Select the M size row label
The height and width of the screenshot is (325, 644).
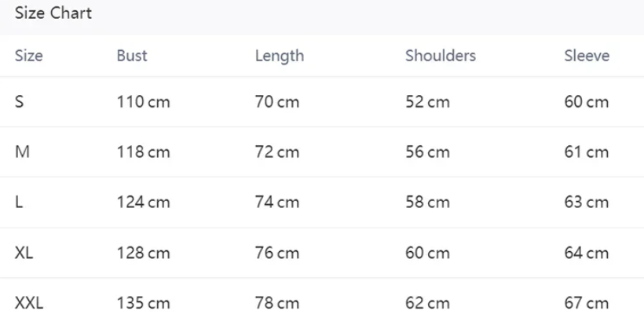point(22,152)
